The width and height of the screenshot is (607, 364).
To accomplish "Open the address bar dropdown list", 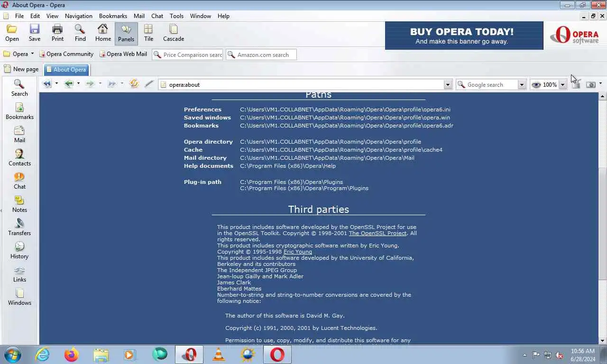I will (448, 84).
